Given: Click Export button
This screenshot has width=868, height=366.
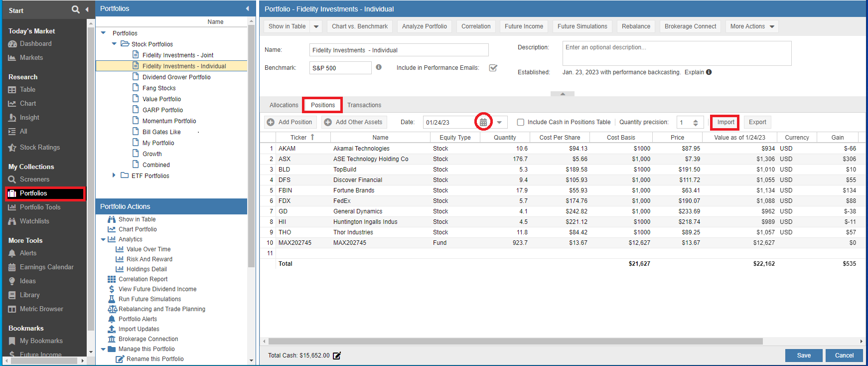Looking at the screenshot, I should 757,122.
